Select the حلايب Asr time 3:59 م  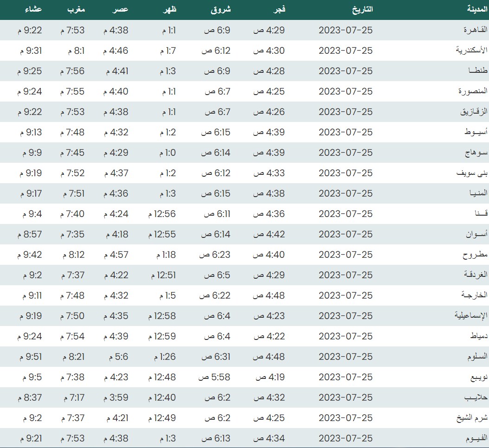pyautogui.click(x=116, y=397)
